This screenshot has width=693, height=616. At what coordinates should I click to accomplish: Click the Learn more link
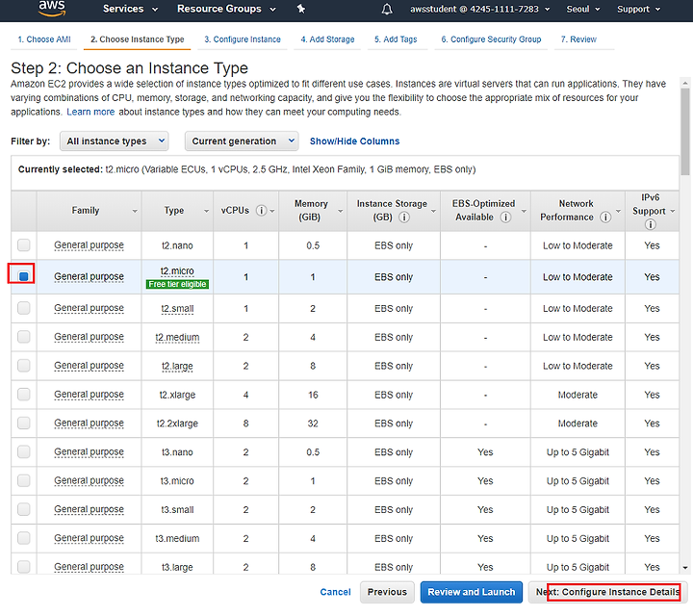pyautogui.click(x=90, y=112)
